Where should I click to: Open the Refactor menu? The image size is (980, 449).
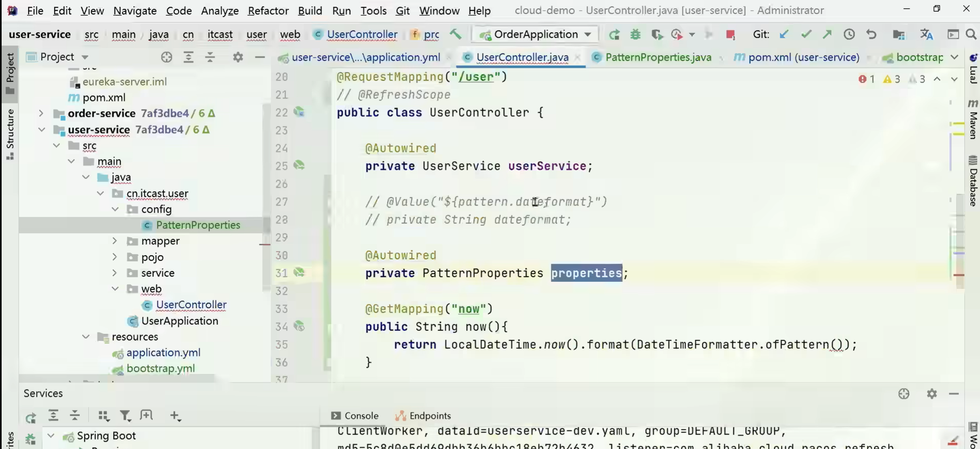coord(268,11)
